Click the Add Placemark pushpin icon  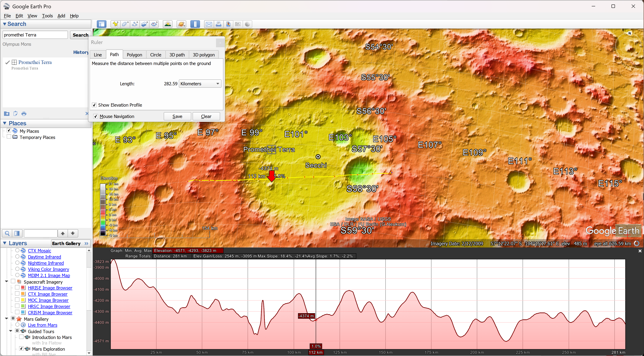pos(115,24)
